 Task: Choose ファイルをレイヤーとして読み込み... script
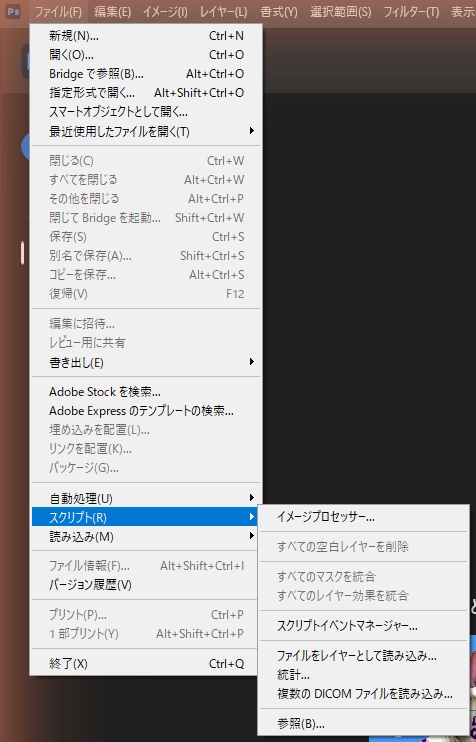(363, 656)
